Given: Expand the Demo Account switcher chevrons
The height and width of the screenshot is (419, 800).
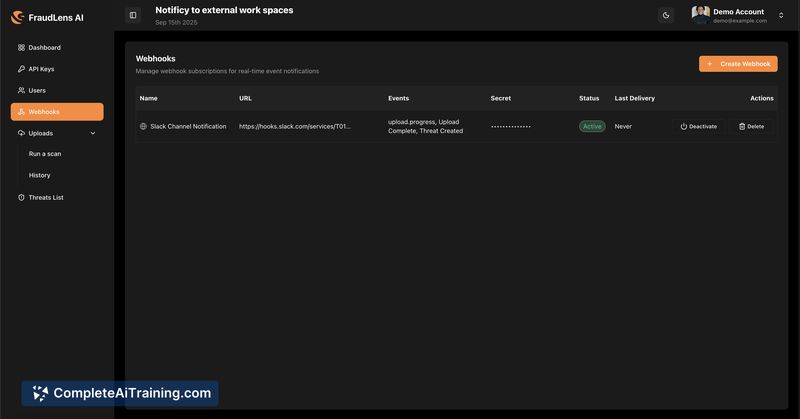Looking at the screenshot, I should click(x=781, y=15).
